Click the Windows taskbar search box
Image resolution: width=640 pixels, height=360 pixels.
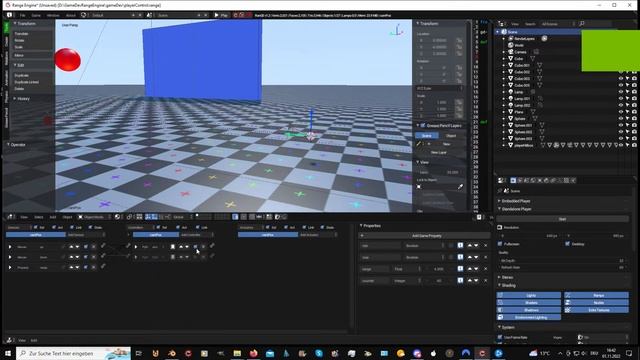point(73,353)
